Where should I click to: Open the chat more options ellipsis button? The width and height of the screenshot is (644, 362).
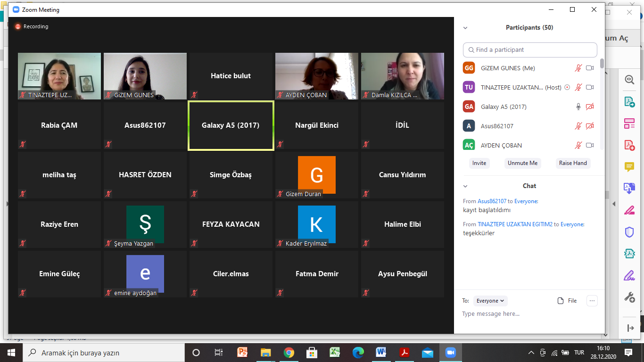(592, 301)
